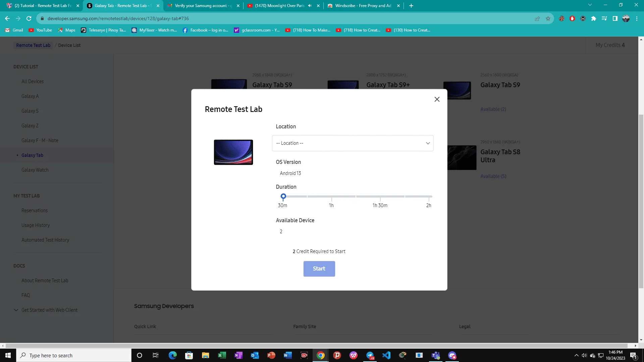The image size is (644, 362).
Task: Set duration slider to 1h mark
Action: coord(331,196)
